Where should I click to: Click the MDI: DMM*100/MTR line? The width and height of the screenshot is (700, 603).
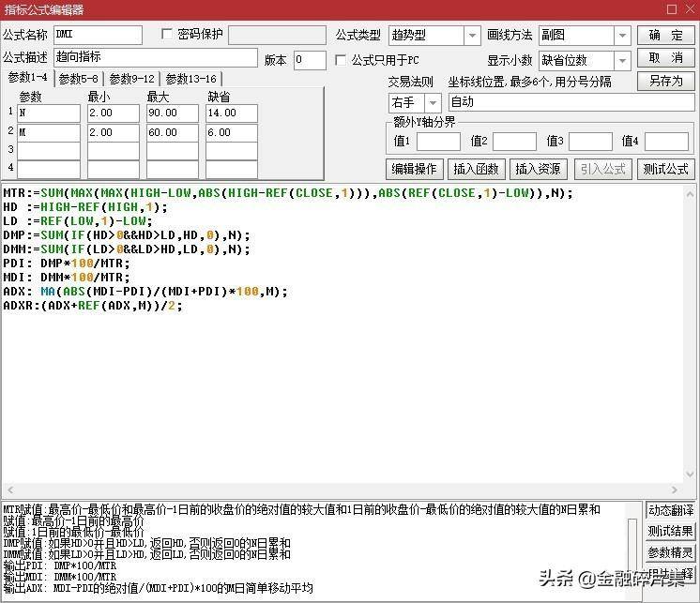[67, 278]
